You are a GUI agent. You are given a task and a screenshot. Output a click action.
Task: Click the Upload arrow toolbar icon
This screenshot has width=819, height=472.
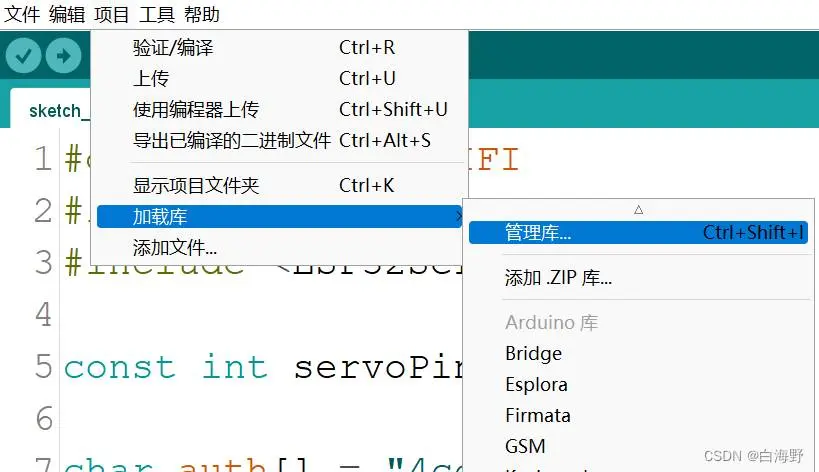[63, 55]
